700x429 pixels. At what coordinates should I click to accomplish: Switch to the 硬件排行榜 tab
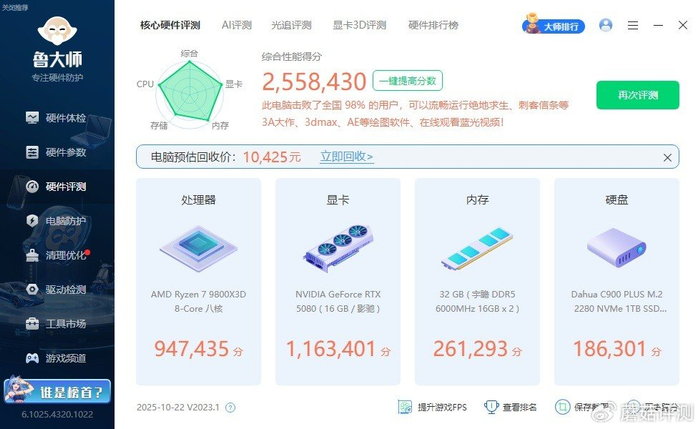point(433,25)
